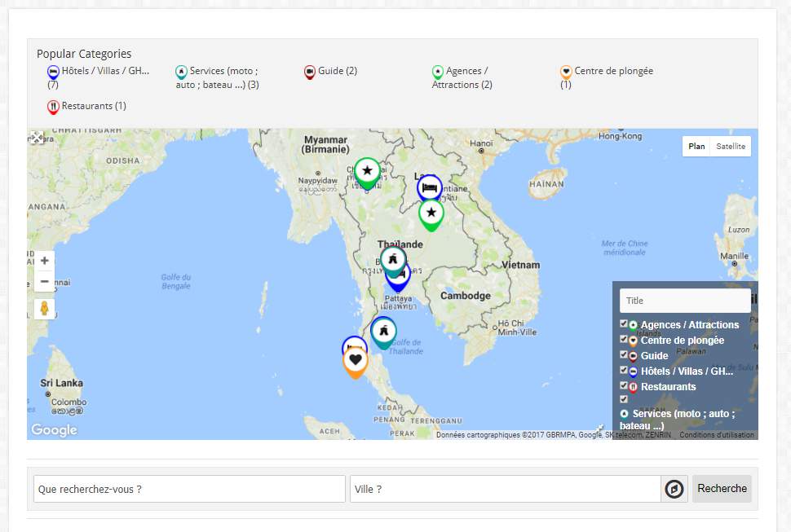The image size is (791, 532).
Task: Select the green star marker near Chiang Mai
Action: 367,172
